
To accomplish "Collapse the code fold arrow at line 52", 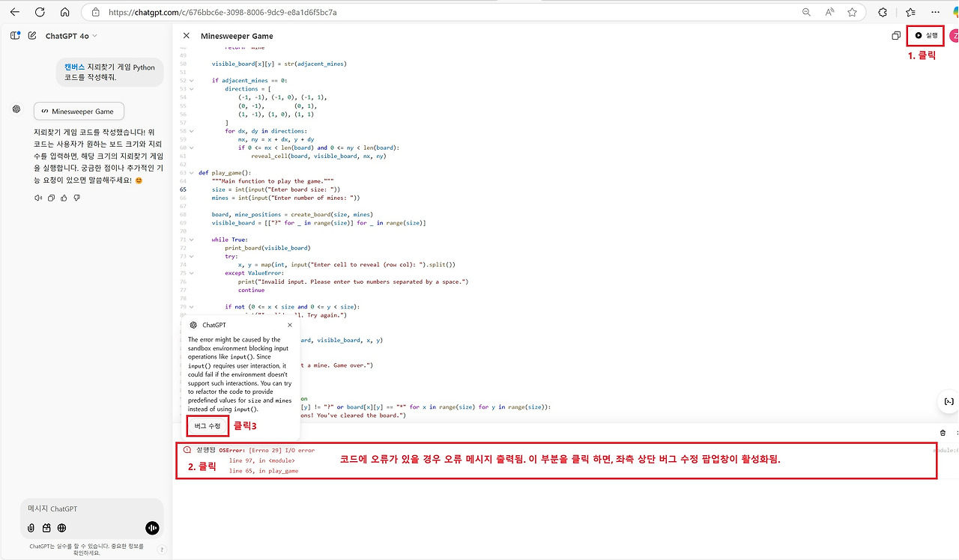I will point(191,80).
